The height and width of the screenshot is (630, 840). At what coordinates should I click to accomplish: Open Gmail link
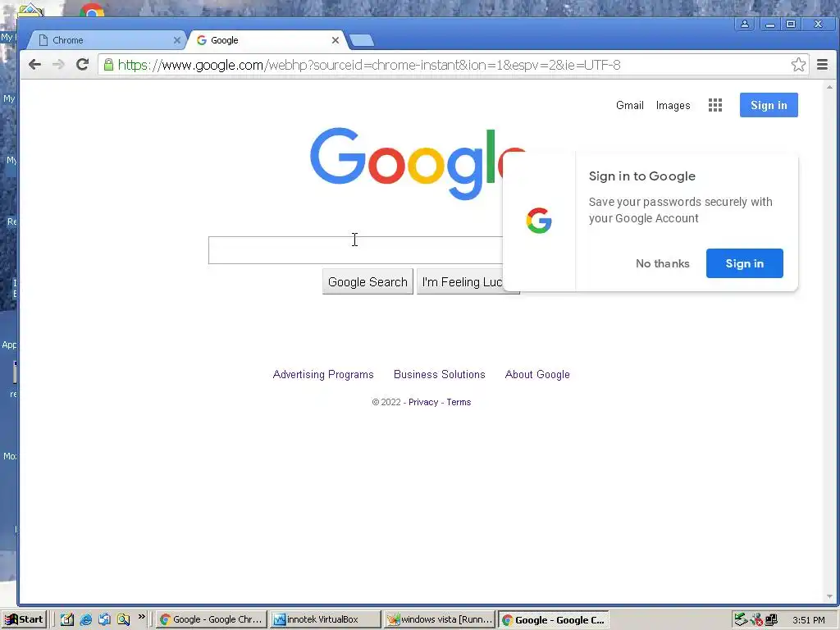click(629, 106)
